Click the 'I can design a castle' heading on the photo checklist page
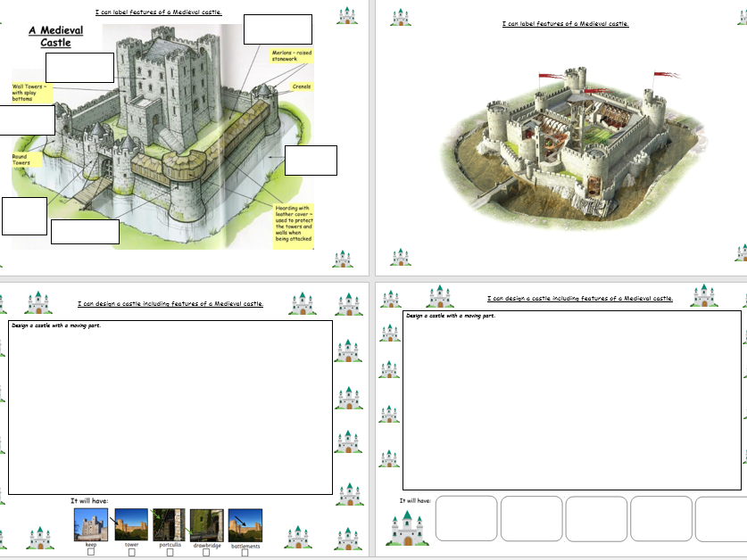Screen dimensions: 747x560 [170, 303]
